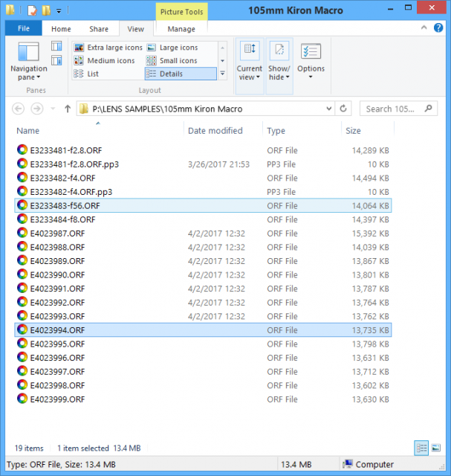This screenshot has width=451, height=476.
Task: Open Help with the question mark icon
Action: point(438,28)
